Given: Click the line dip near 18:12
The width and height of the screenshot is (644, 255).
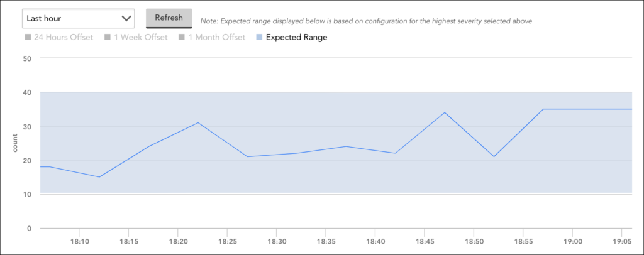Looking at the screenshot, I should pos(99,177).
